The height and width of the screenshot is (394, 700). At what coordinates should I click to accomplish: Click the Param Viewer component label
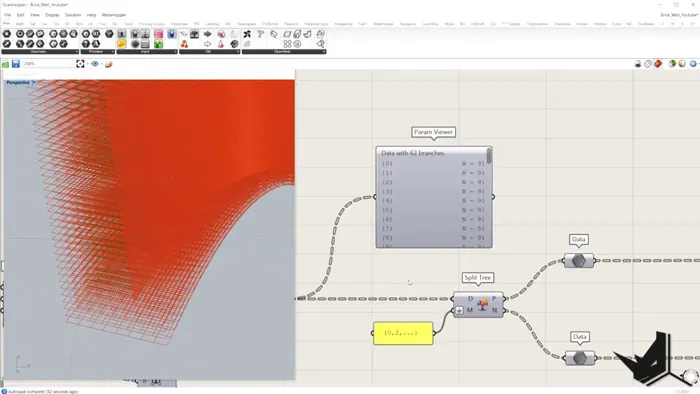[433, 132]
